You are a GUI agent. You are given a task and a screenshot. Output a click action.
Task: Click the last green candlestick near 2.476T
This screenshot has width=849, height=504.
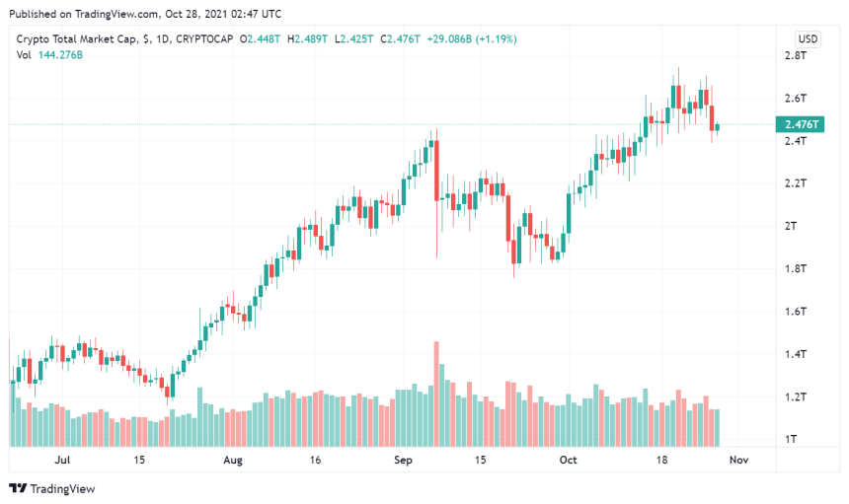pyautogui.click(x=718, y=127)
